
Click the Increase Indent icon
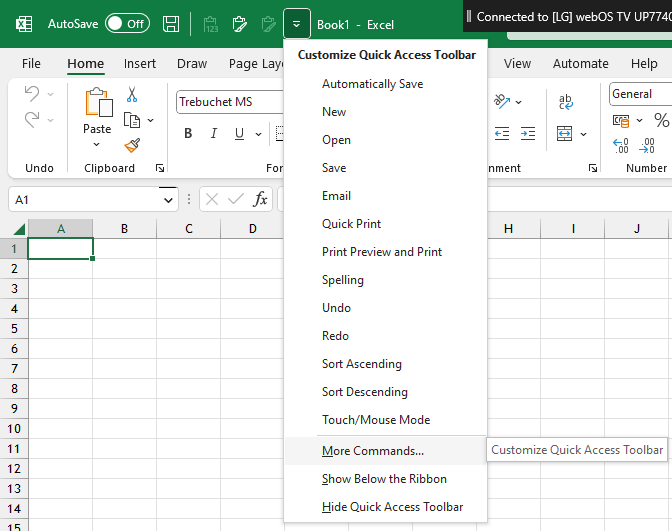pyautogui.click(x=528, y=134)
